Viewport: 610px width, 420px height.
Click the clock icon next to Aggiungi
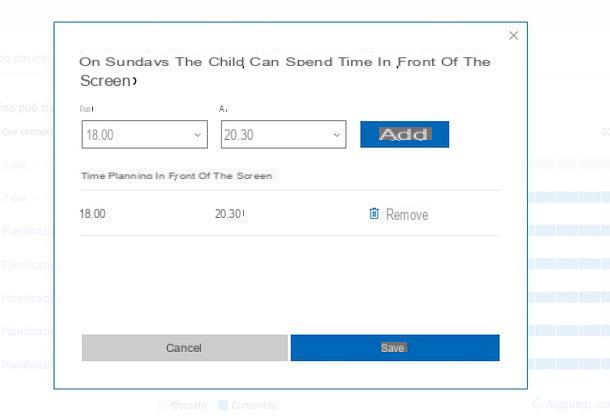tap(537, 404)
